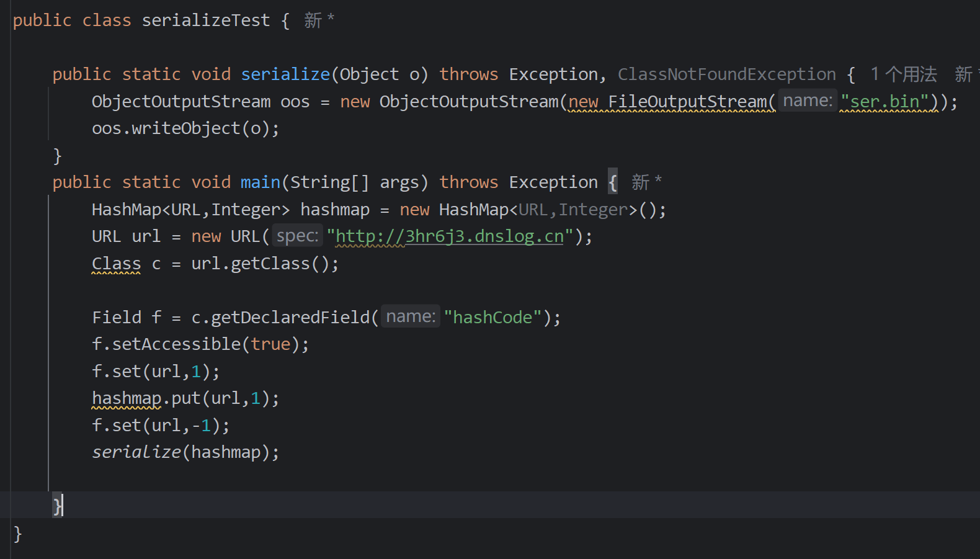The height and width of the screenshot is (559, 980).
Task: Click ClassNotFoundException in throws clause
Action: pos(727,74)
